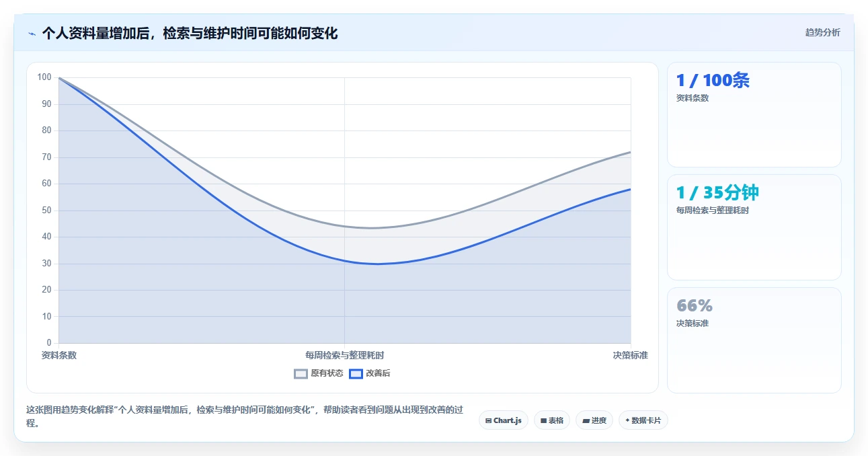Click the 数据卡片 tag button
868x456 pixels.
click(643, 420)
